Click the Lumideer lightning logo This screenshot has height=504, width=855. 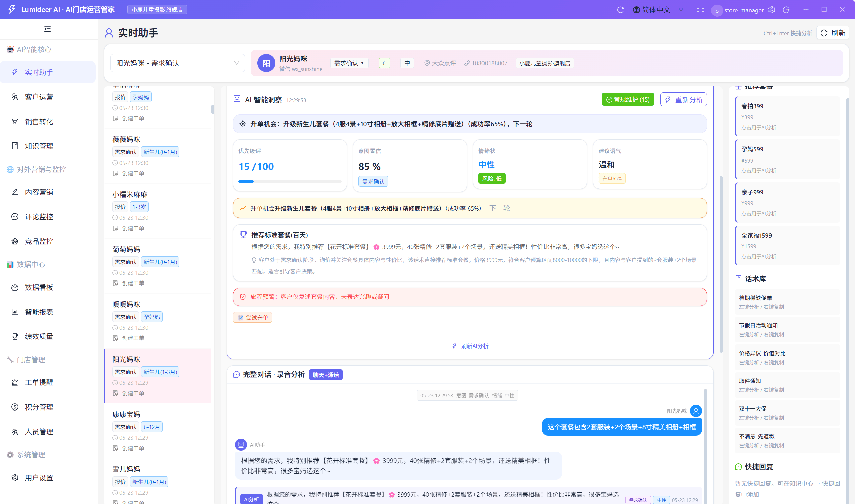coord(12,9)
